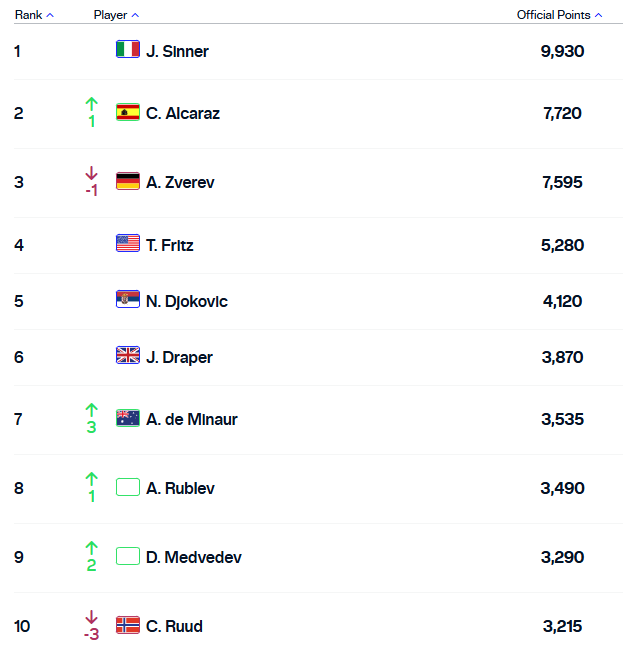Open D. Medvedev's player profile
Viewport: 623px width, 653px height.
pos(194,557)
